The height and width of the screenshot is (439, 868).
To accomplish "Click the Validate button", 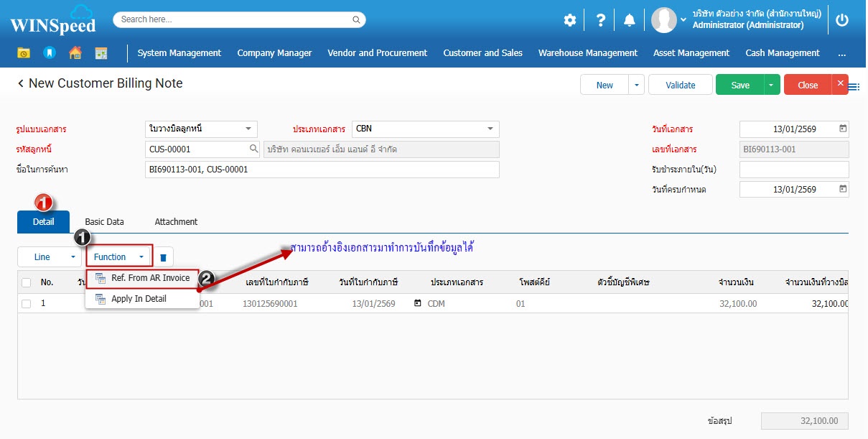I will [x=680, y=86].
